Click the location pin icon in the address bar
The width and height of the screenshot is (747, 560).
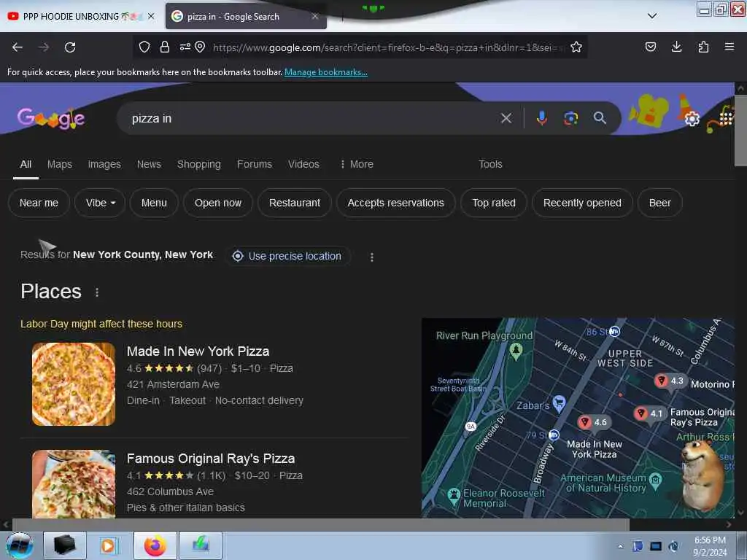pyautogui.click(x=200, y=47)
